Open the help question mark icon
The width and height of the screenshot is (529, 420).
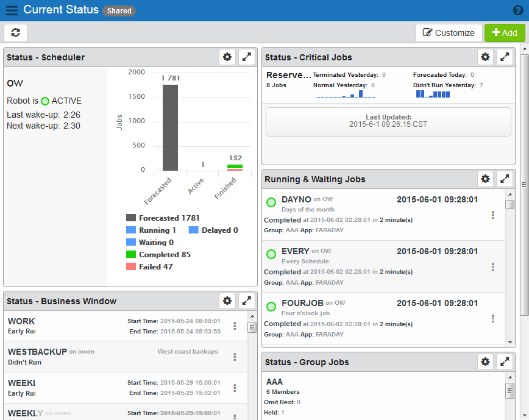[x=518, y=10]
